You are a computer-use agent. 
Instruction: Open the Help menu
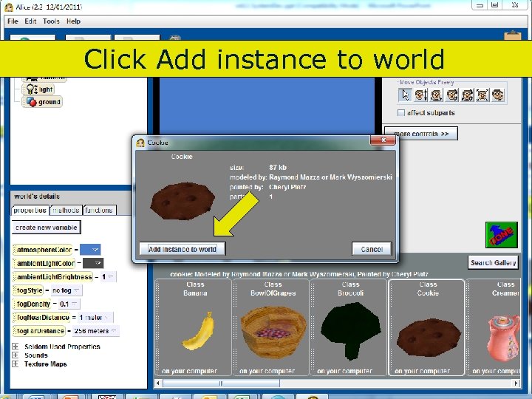coord(73,21)
